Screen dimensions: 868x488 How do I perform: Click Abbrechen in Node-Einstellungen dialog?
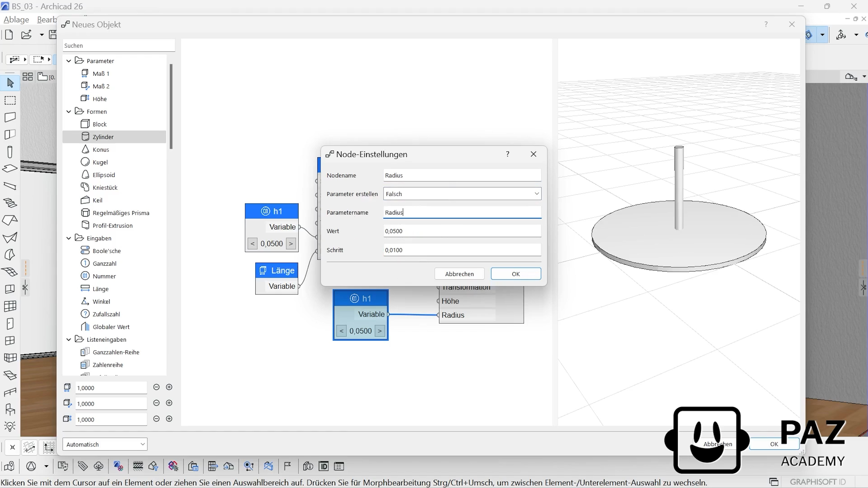coord(459,274)
